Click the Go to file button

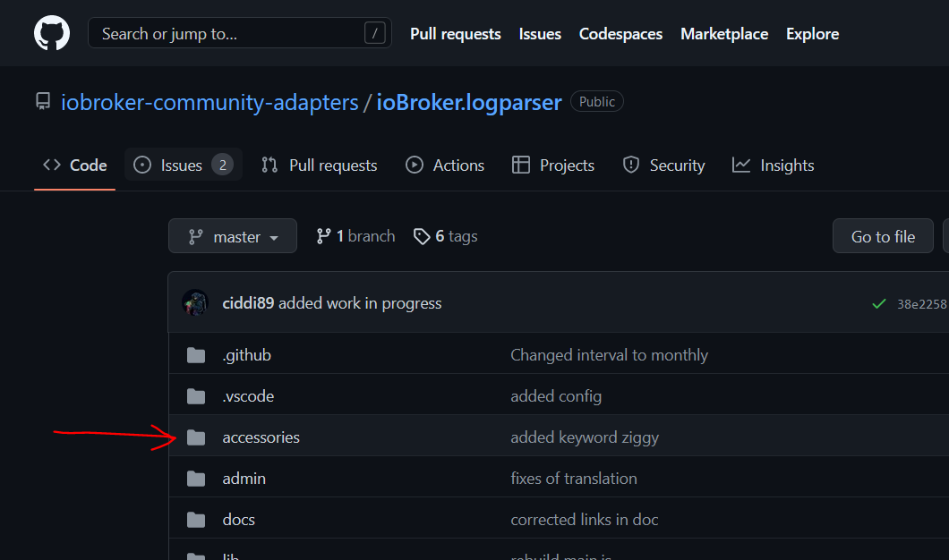[883, 236]
